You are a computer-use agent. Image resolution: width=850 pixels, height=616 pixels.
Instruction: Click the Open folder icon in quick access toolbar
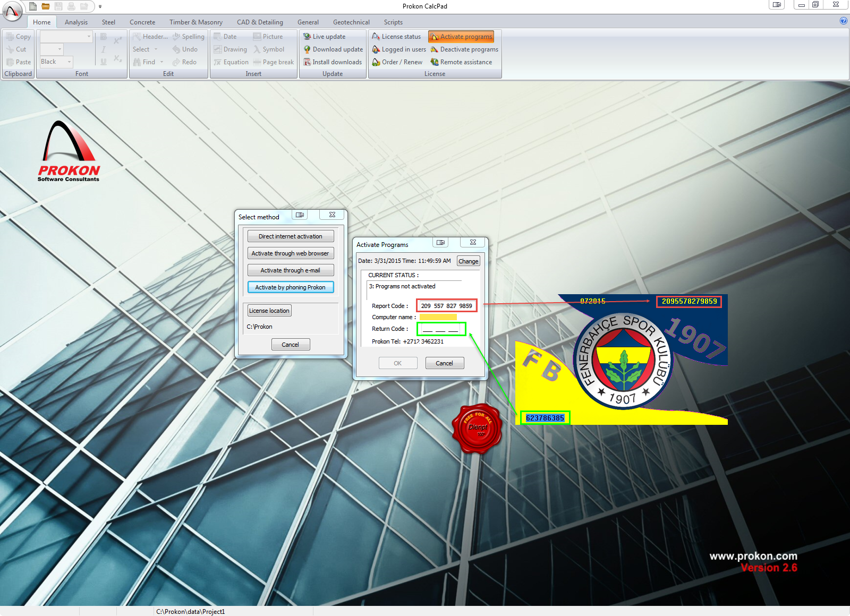point(46,6)
